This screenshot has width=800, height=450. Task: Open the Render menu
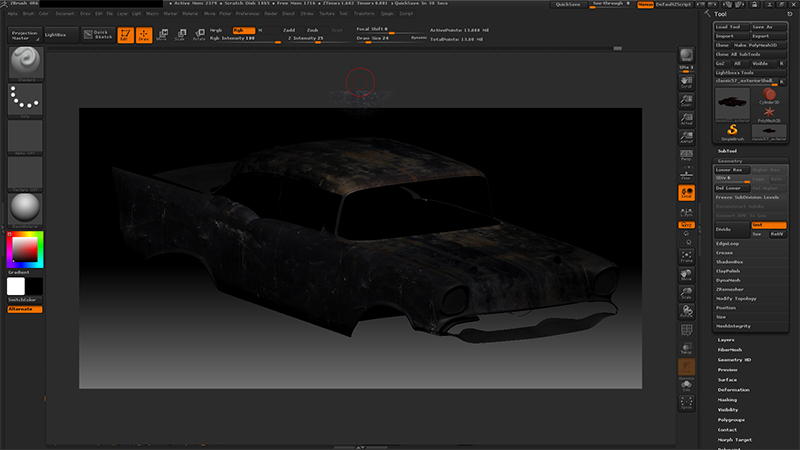click(x=271, y=14)
